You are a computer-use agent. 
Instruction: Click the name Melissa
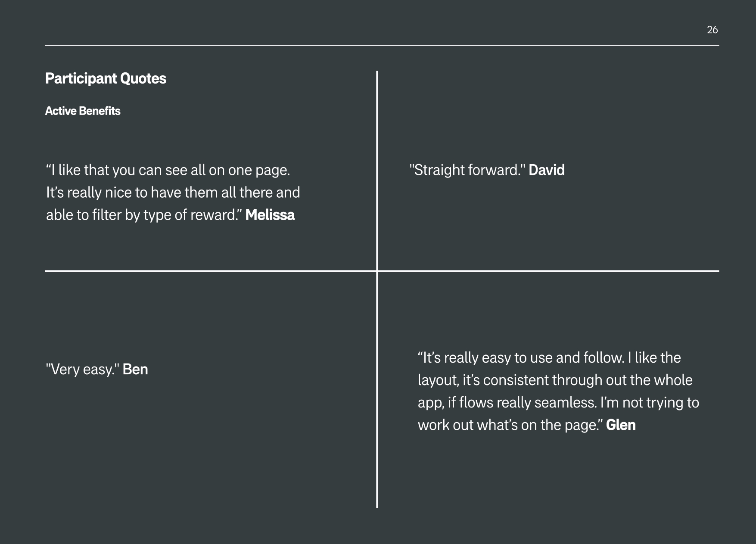[270, 215]
